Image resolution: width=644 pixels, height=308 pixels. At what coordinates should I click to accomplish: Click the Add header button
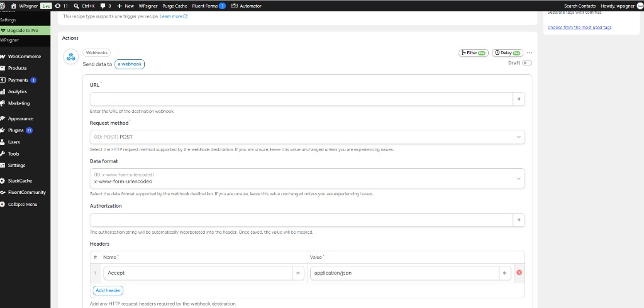click(108, 290)
